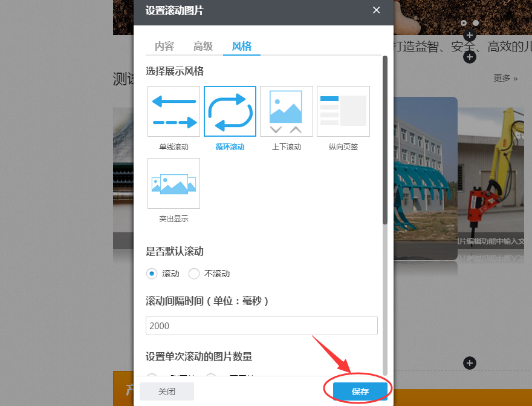This screenshot has width=532, height=406.
Task: Select the 循环滚动 loop scroll style icon
Action: (230, 111)
